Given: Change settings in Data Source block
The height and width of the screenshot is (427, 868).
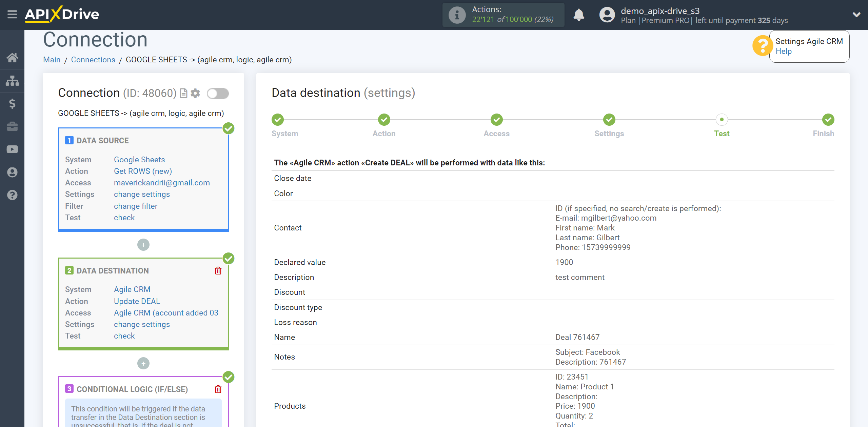Looking at the screenshot, I should [x=142, y=194].
